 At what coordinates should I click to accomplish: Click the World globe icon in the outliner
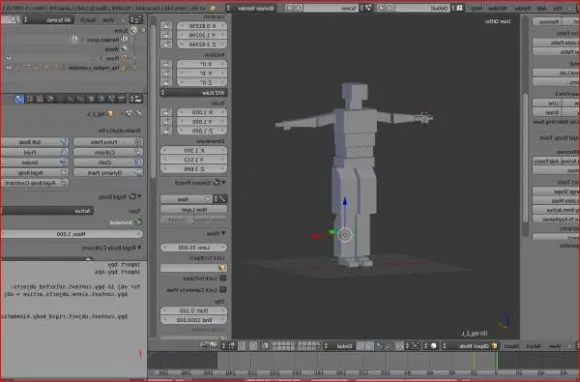[x=124, y=49]
